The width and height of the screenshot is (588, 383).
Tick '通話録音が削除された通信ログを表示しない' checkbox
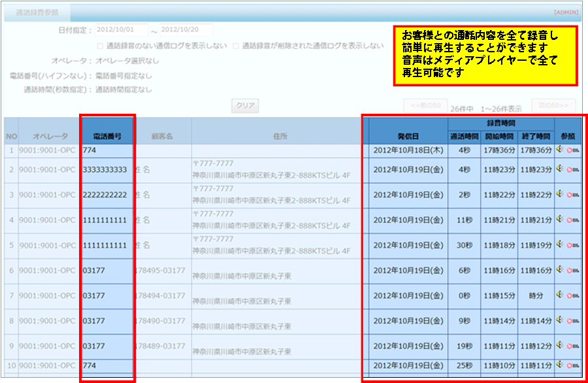coord(236,46)
